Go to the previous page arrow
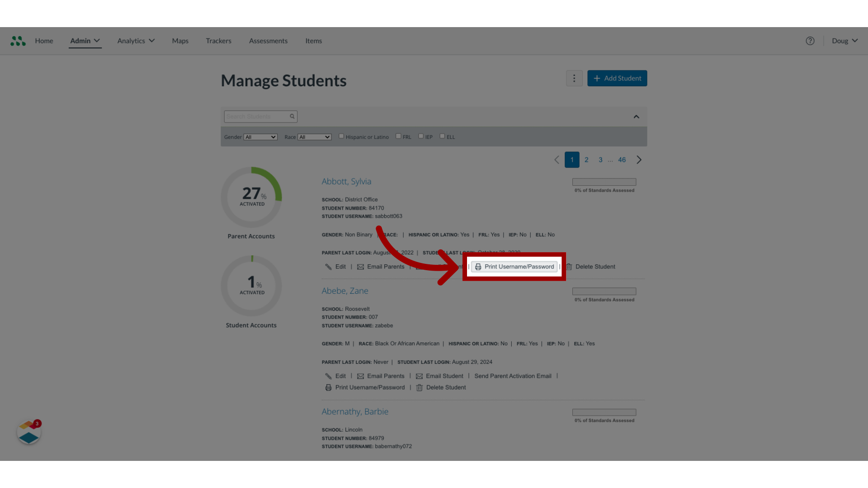The height and width of the screenshot is (488, 868). 557,160
